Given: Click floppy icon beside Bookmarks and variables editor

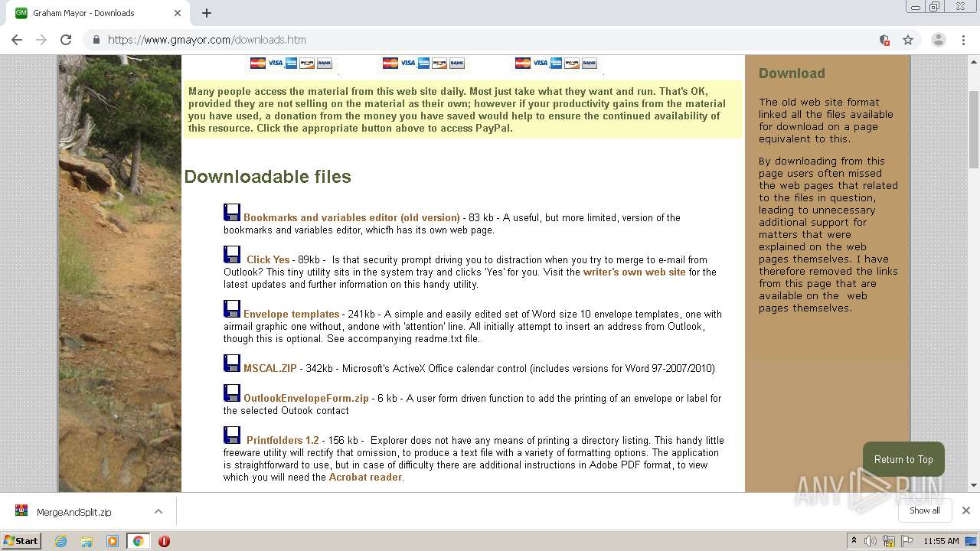Looking at the screenshot, I should 232,213.
